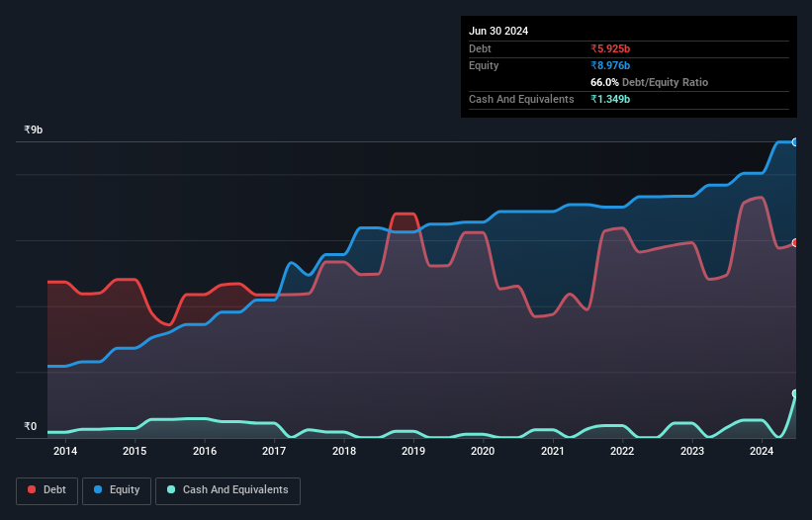Click the 2023 x-axis year label
Screen dimensions: 812x520
pyautogui.click(x=692, y=451)
